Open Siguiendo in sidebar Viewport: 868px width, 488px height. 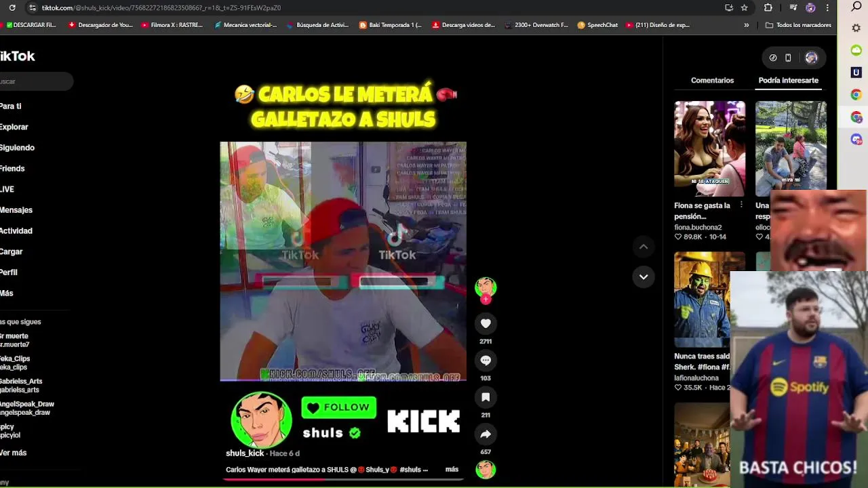17,148
